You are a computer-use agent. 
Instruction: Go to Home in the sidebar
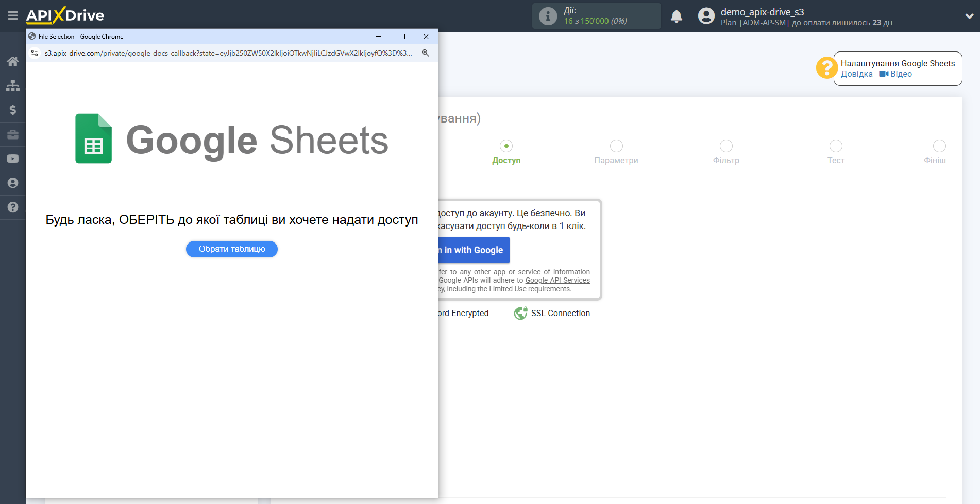[x=13, y=61]
